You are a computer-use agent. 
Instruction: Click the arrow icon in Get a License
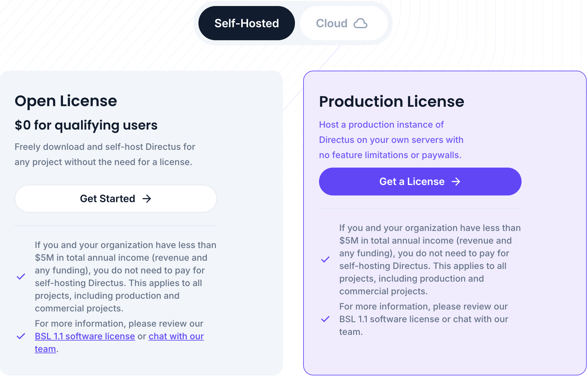[x=456, y=182]
